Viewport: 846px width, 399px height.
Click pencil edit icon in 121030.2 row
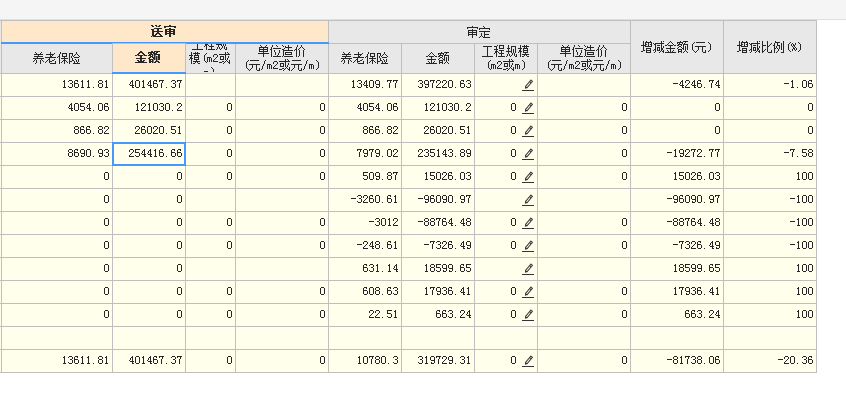(528, 108)
